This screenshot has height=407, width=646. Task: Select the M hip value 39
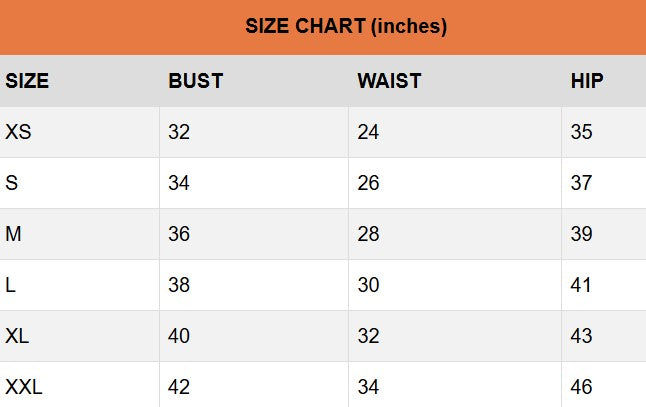581,234
